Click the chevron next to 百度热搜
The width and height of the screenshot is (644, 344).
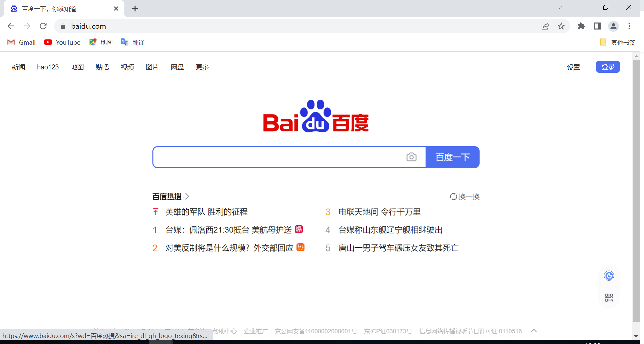click(x=187, y=197)
